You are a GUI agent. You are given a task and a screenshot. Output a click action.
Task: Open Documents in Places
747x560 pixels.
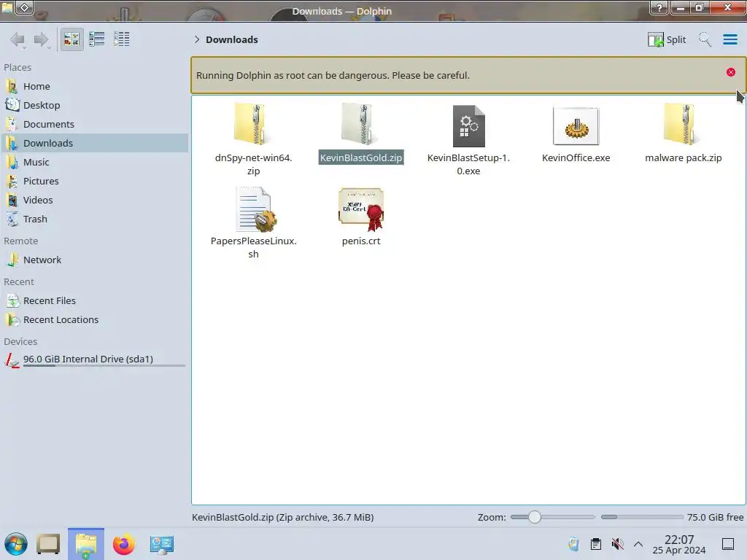pyautogui.click(x=94, y=124)
